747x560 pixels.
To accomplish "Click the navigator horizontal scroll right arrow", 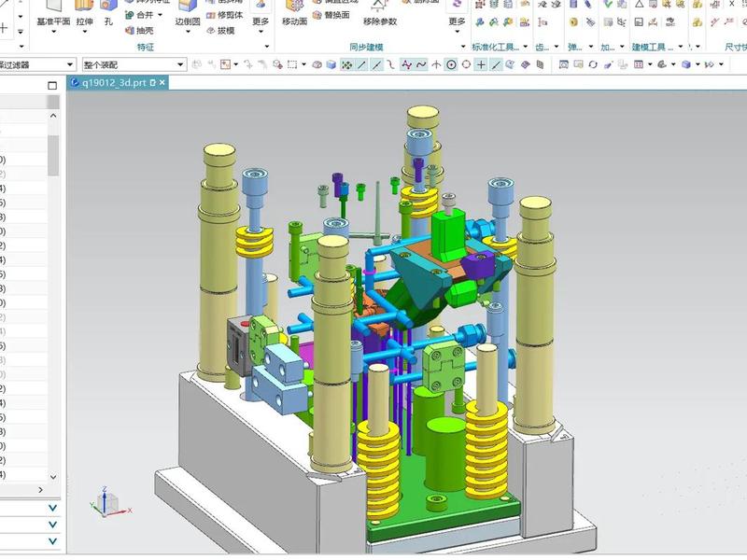I will (40, 489).
